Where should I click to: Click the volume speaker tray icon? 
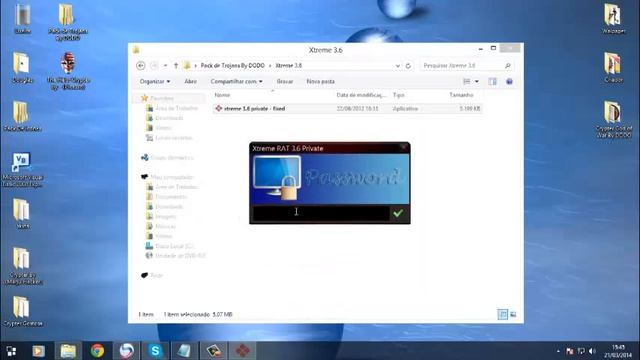point(592,351)
